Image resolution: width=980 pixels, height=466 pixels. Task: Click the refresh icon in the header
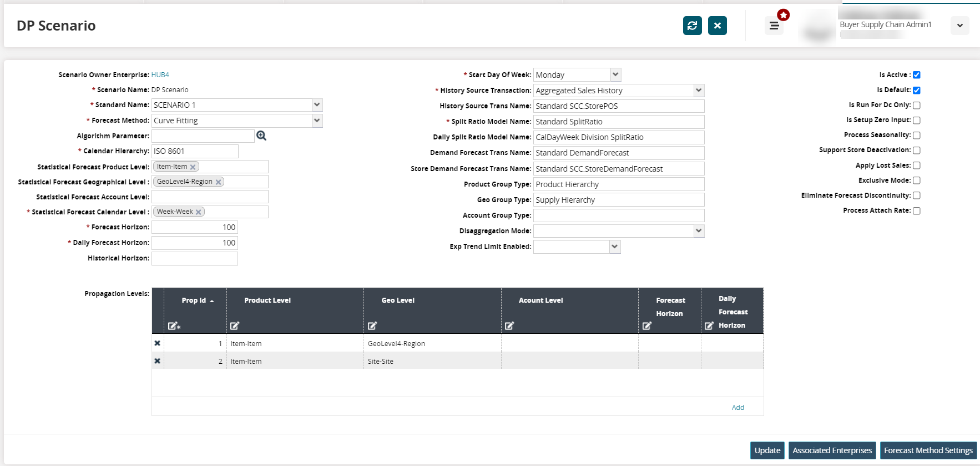click(x=692, y=26)
